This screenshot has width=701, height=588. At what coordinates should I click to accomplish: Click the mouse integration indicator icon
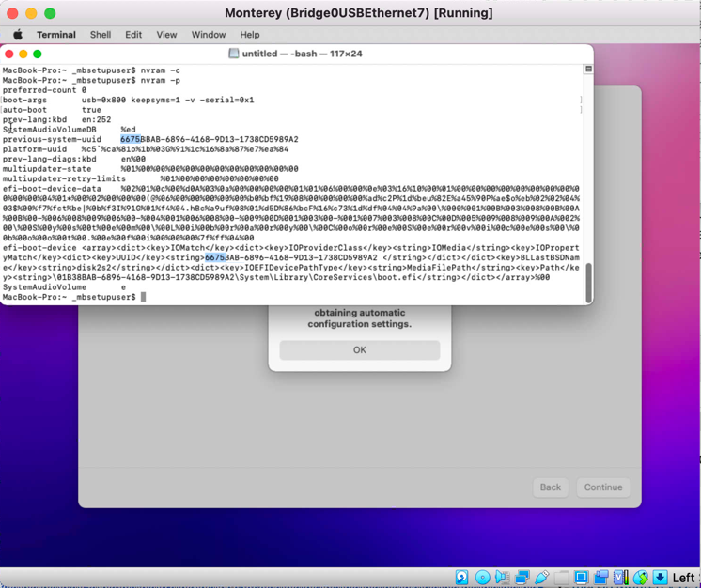(641, 577)
